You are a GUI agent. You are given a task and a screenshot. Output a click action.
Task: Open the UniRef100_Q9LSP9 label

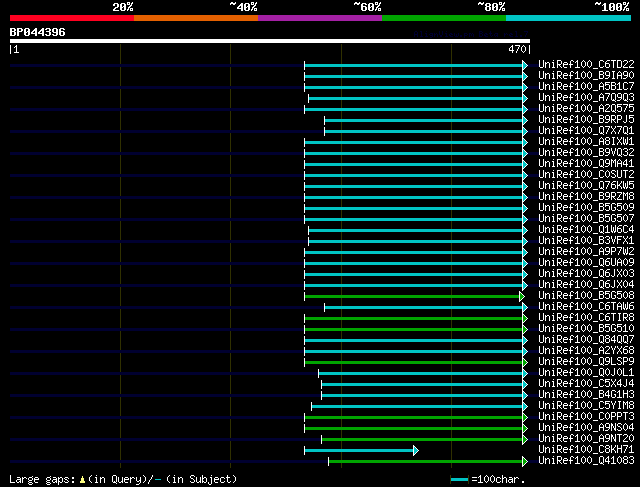586,362
